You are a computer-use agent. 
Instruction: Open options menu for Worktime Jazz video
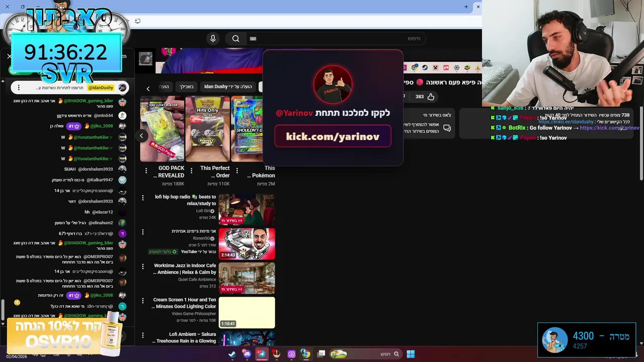pyautogui.click(x=143, y=266)
